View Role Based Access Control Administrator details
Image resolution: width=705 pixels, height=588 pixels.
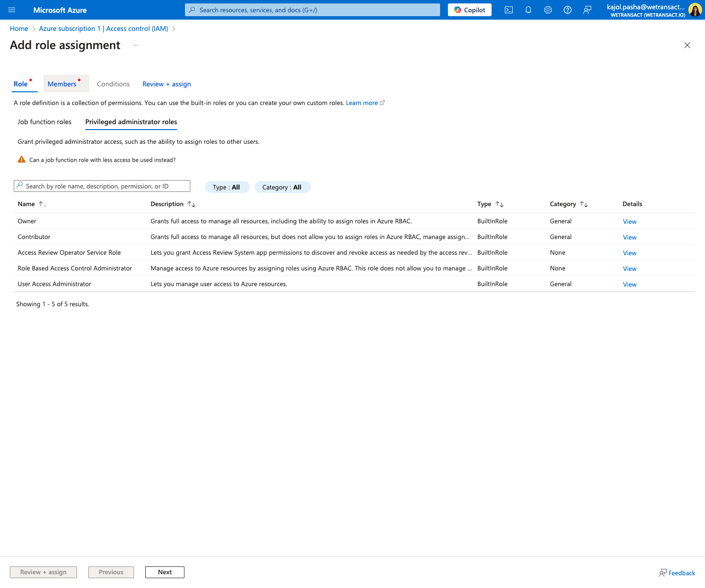pos(629,269)
